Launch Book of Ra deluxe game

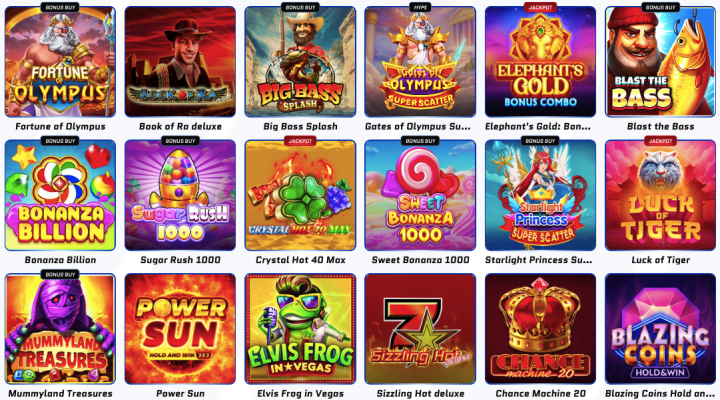180,62
